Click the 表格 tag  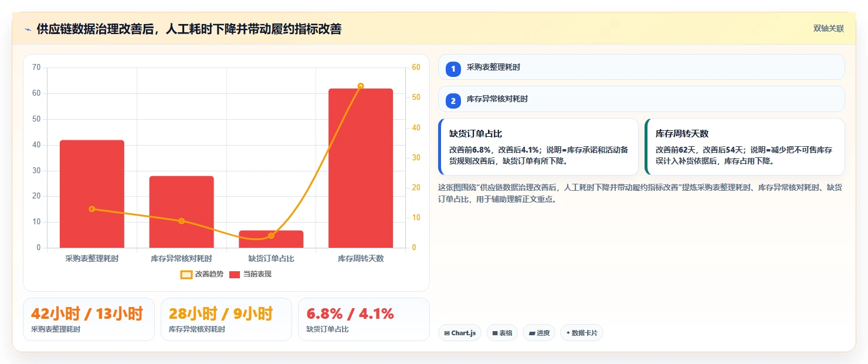tap(502, 333)
